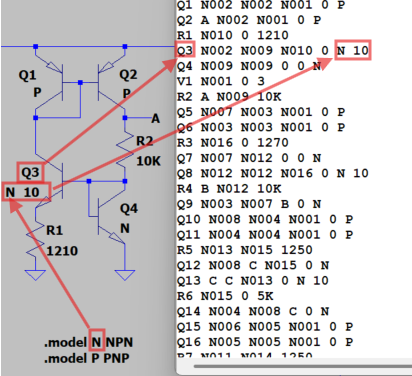Click the .model N NPN directive

click(88, 342)
